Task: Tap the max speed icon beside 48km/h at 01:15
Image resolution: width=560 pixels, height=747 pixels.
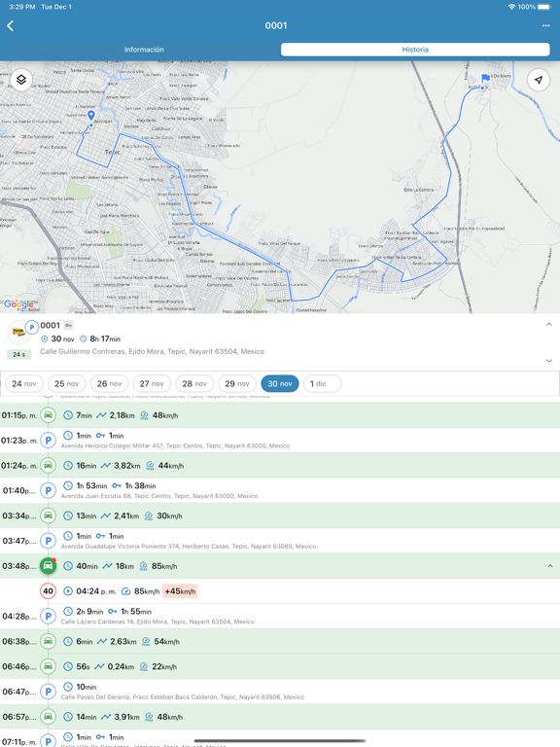Action: coord(144,415)
